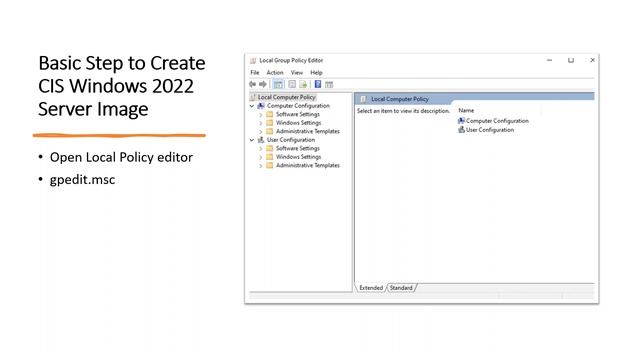The height and width of the screenshot is (360, 640).
Task: Expand Administrative Templates under Computer Configuration
Action: (260, 132)
